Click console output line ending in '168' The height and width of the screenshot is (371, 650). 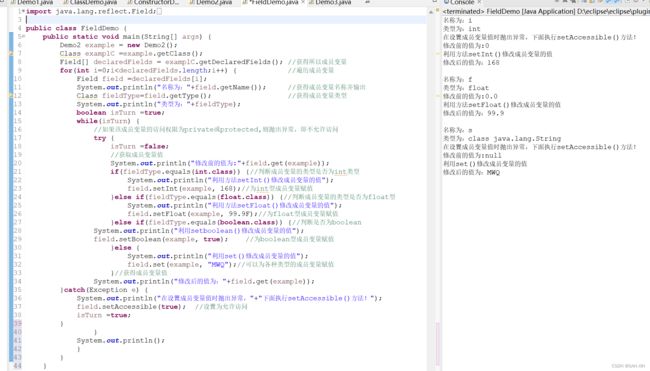coord(471,63)
